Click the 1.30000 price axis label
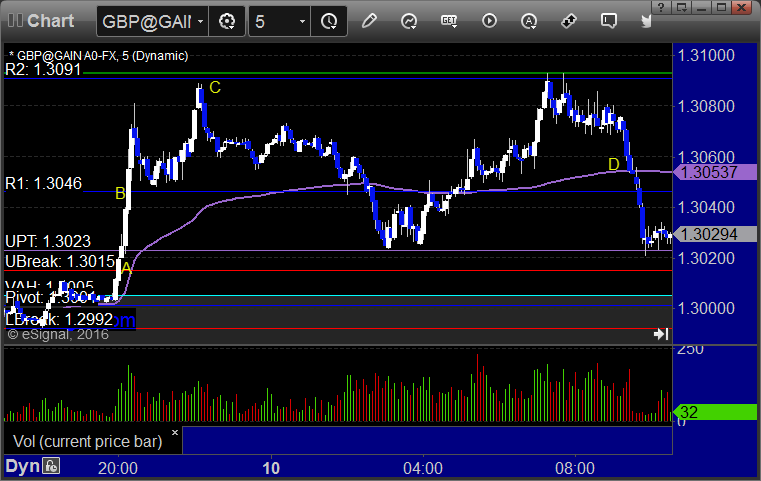Screen dimensions: 761x481 (x=706, y=308)
